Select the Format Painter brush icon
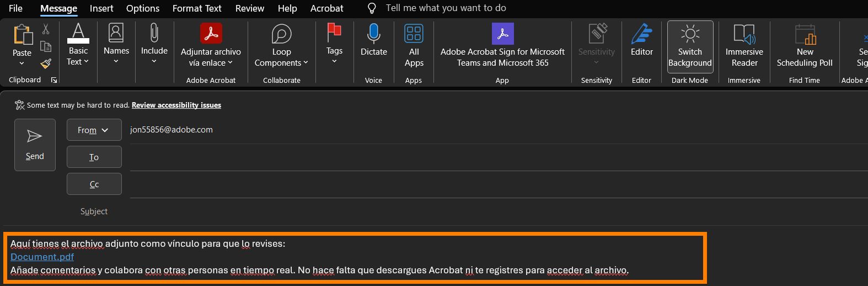The image size is (868, 286). [x=46, y=63]
